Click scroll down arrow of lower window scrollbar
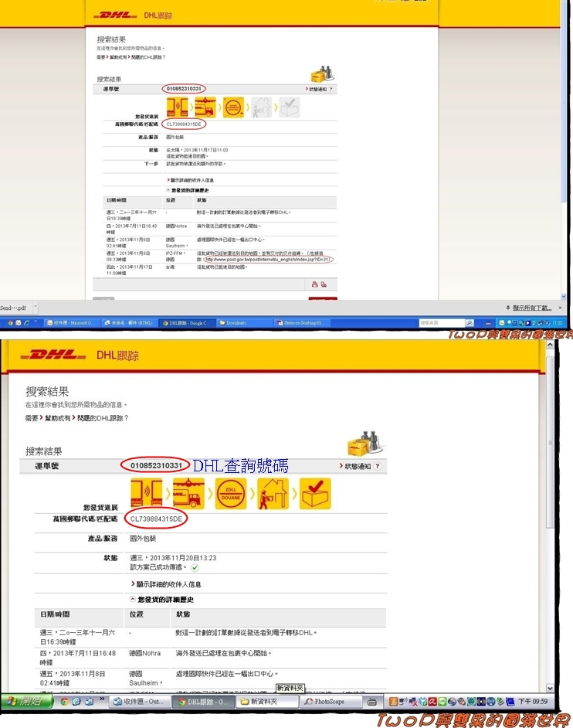Viewport: 573px width, 728px height. [550, 688]
